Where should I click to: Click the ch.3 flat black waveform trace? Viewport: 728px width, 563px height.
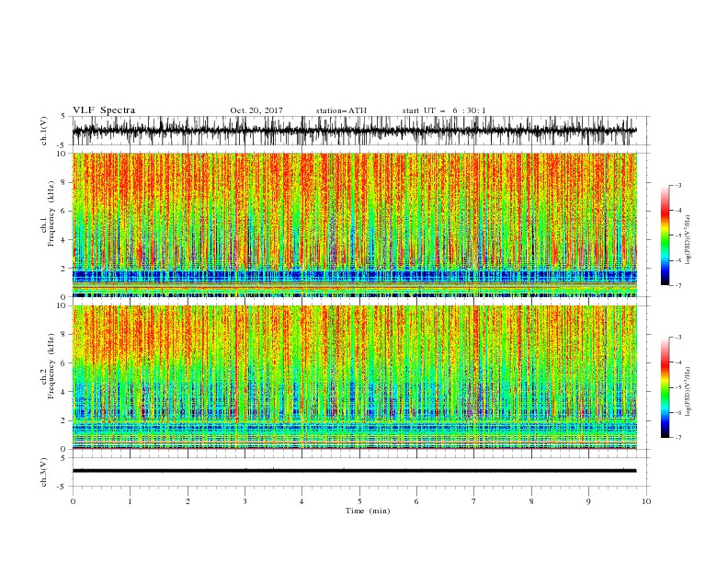click(x=355, y=471)
